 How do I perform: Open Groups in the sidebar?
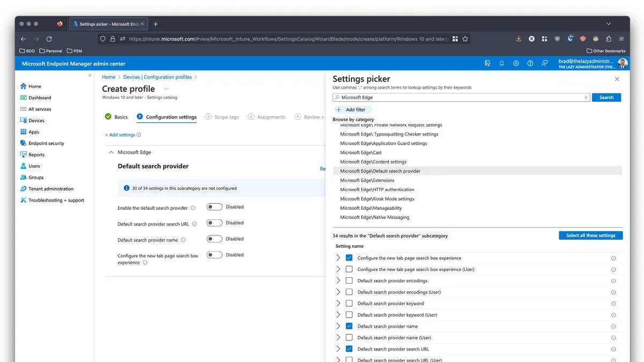pos(32,178)
